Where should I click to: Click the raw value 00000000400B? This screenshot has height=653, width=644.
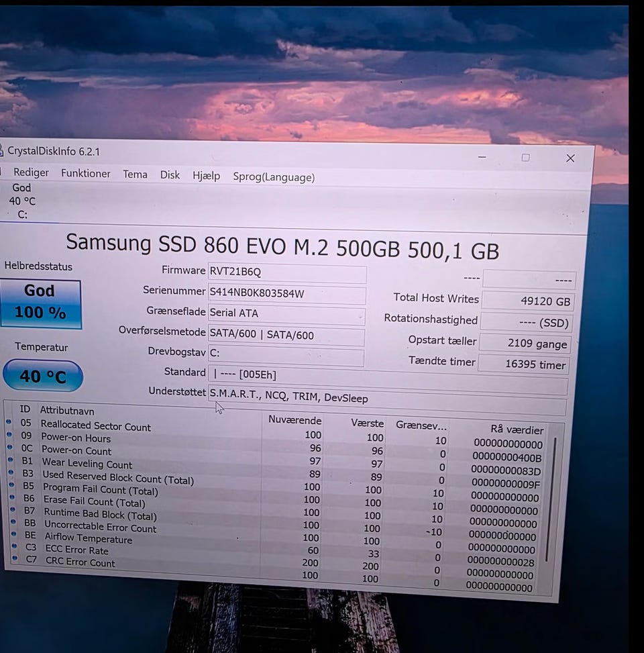(507, 457)
